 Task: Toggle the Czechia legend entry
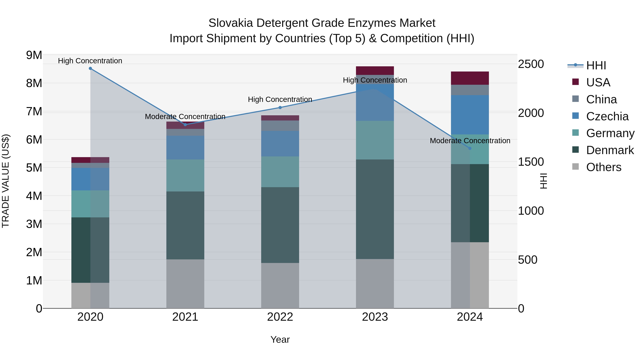601,116
